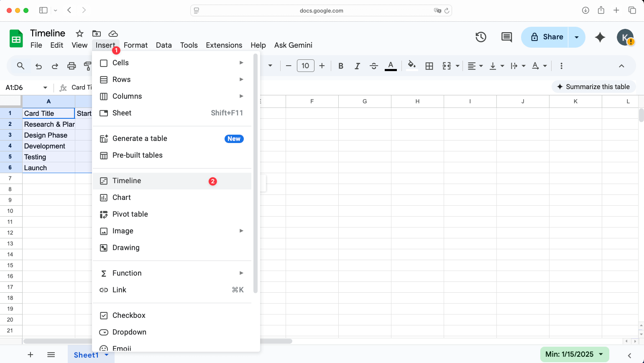The height and width of the screenshot is (363, 644).
Task: Open the Borders tool
Action: (x=429, y=66)
